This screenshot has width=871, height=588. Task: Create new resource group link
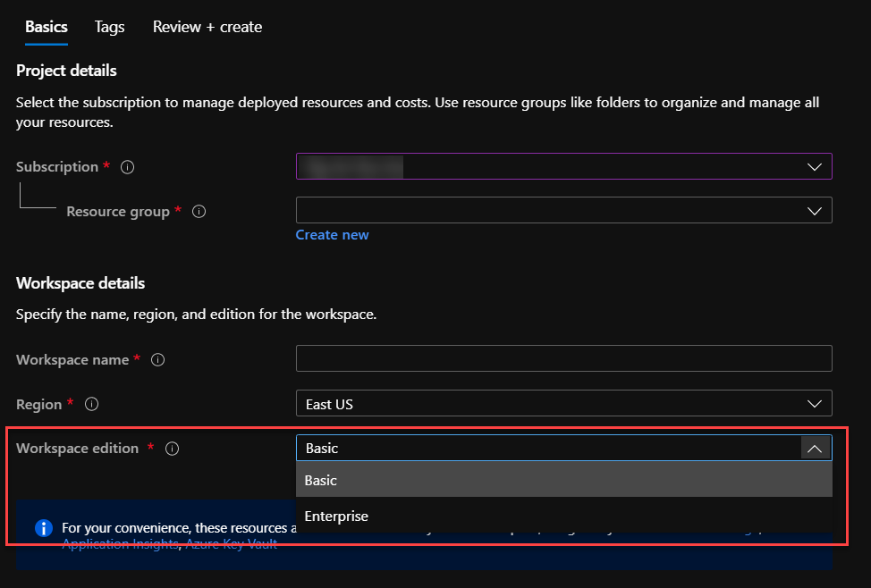pos(332,235)
